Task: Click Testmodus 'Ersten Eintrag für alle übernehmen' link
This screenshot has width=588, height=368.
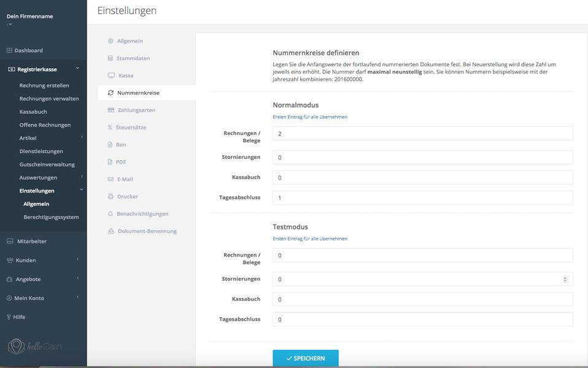Action: (310, 239)
